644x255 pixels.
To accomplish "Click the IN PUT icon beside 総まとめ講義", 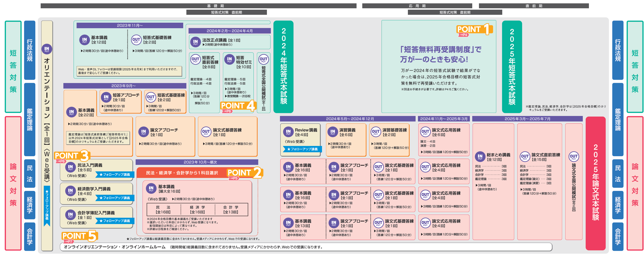I will point(480,157).
